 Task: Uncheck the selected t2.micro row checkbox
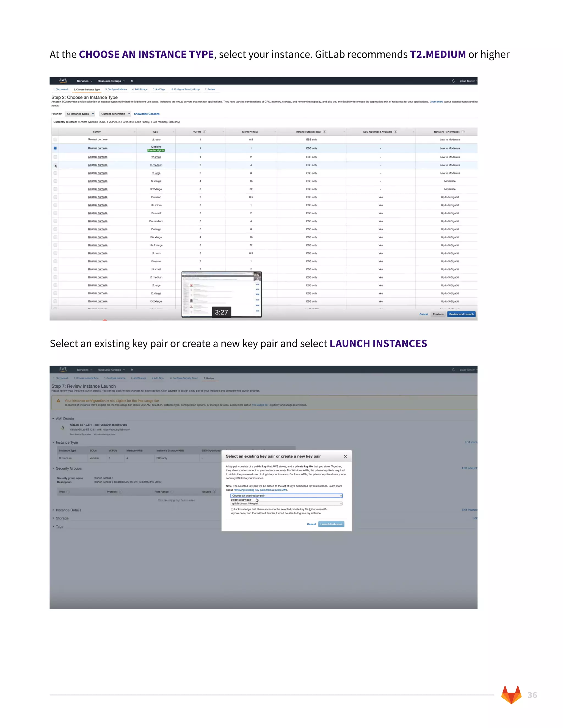(x=55, y=148)
